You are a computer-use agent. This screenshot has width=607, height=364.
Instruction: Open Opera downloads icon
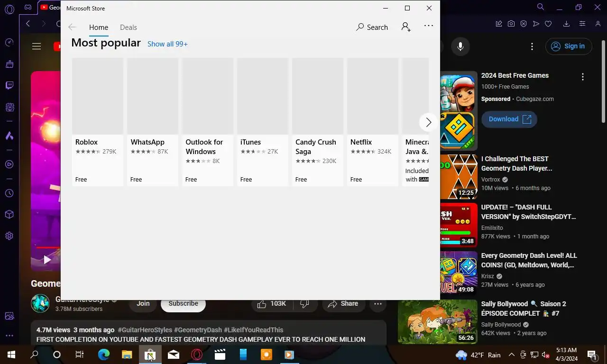coord(566,24)
